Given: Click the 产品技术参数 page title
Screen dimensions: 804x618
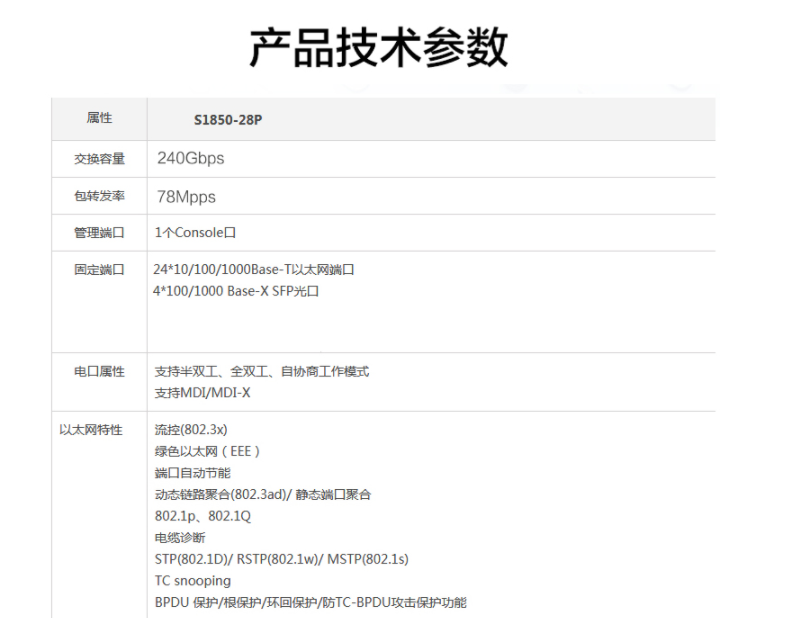Looking at the screenshot, I should click(378, 48).
